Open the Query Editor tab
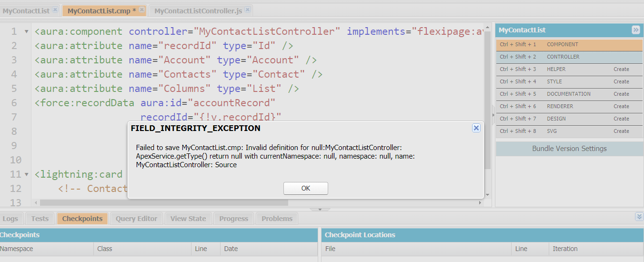 pyautogui.click(x=136, y=219)
